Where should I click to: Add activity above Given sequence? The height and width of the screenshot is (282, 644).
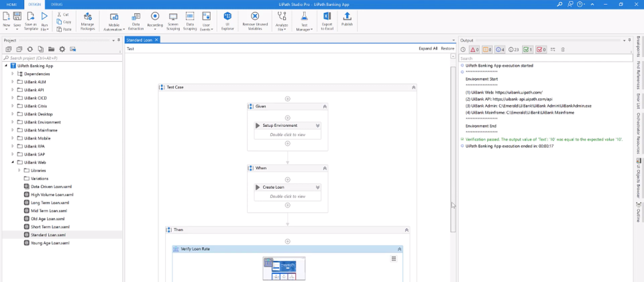click(288, 99)
